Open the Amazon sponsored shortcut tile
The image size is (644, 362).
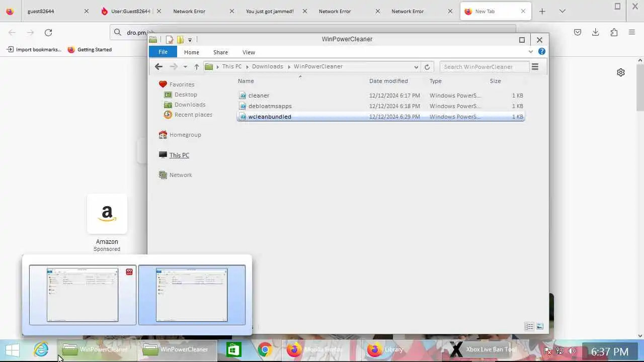(x=107, y=214)
